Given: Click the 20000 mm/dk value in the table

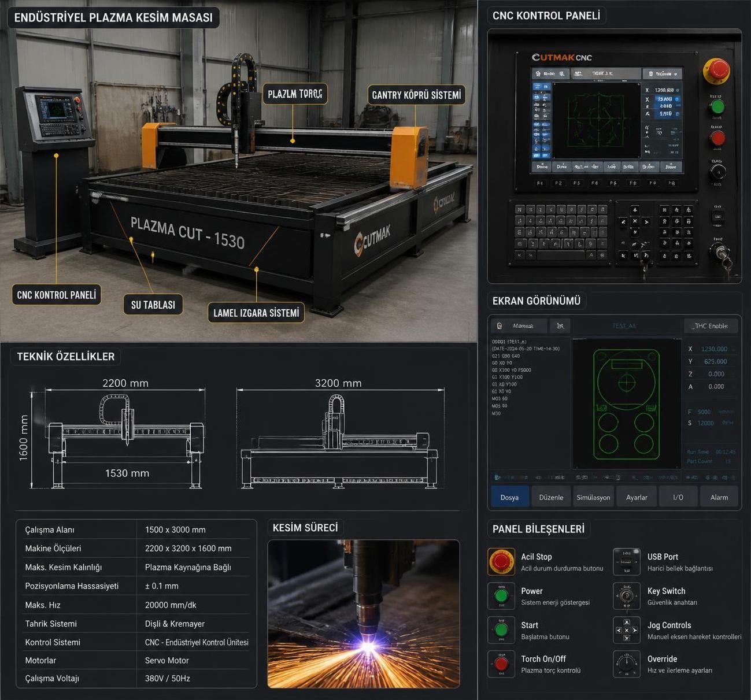Looking at the screenshot, I should click(x=171, y=605).
